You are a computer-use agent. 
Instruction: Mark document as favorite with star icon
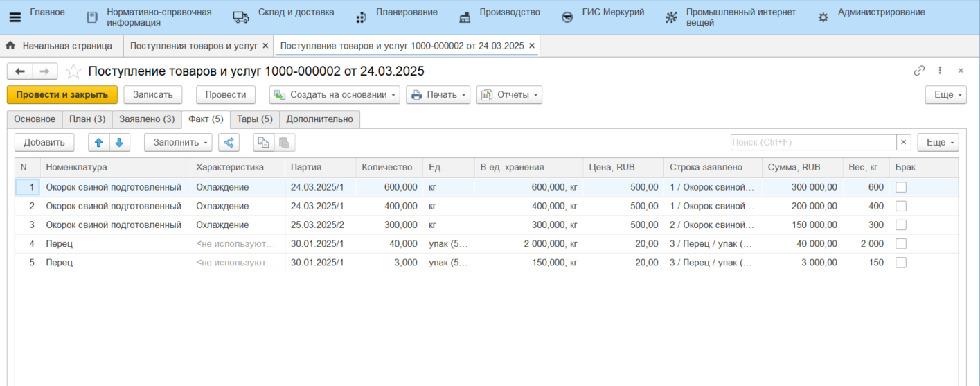pos(73,71)
